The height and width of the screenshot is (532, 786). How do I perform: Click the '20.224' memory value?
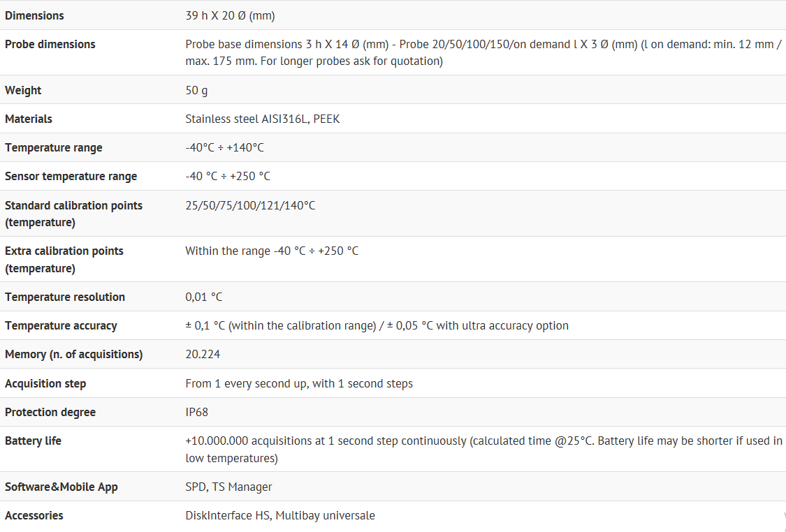[203, 354]
